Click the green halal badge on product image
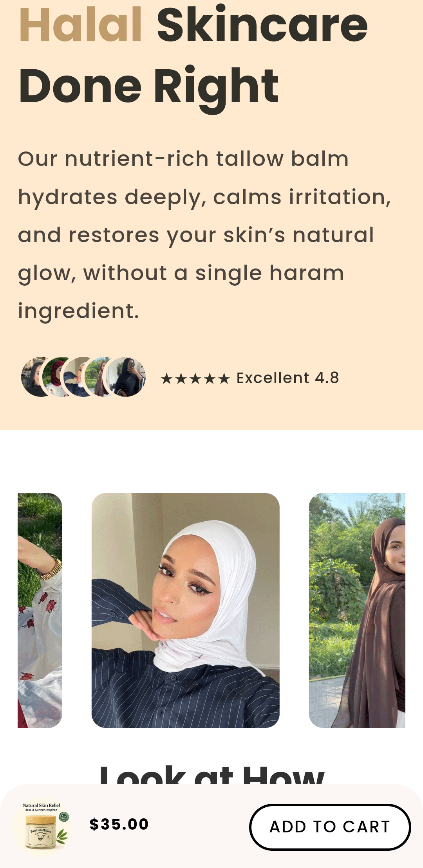The image size is (423, 868). [x=64, y=817]
